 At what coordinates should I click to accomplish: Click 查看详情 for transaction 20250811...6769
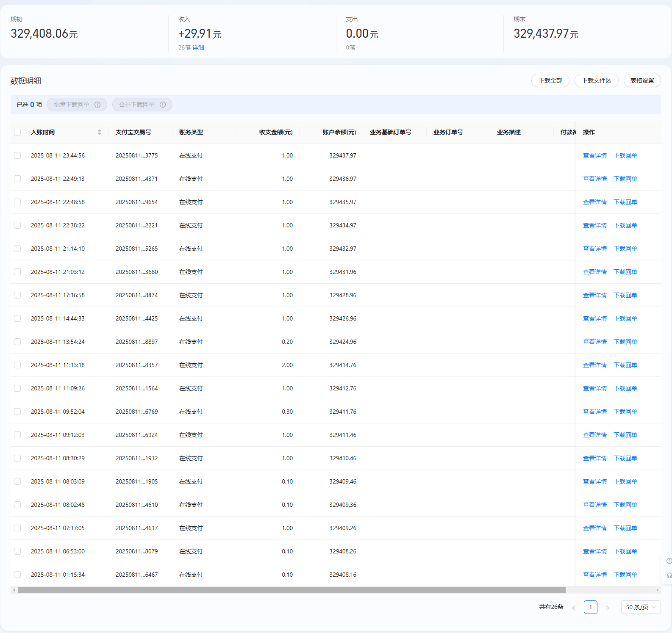[x=595, y=412]
